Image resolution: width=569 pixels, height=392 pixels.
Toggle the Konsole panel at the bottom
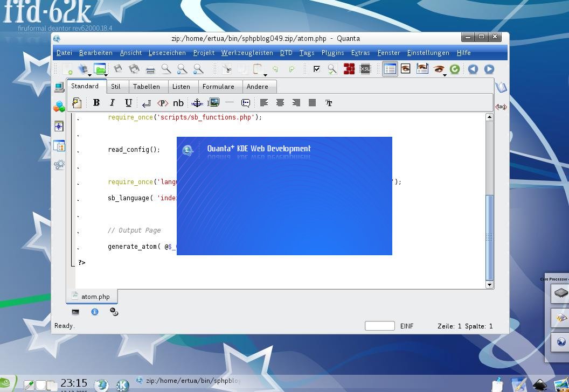tap(75, 312)
